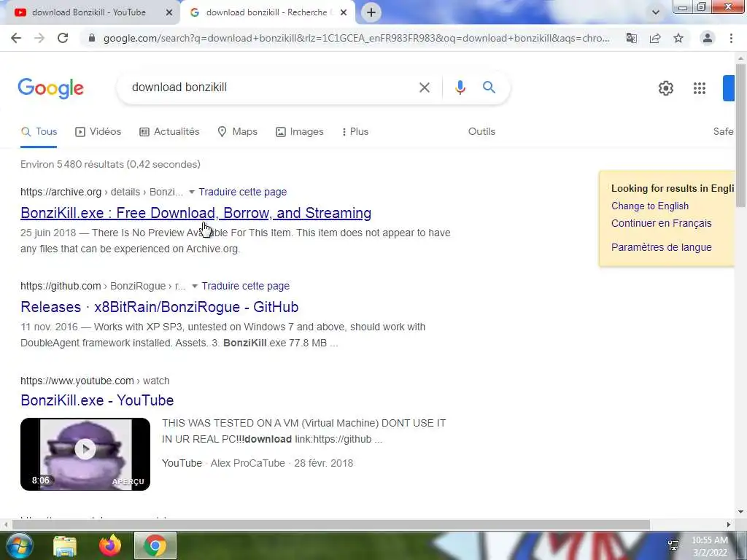
Task: Click the horizontal scrollbar thumb
Action: 330,524
